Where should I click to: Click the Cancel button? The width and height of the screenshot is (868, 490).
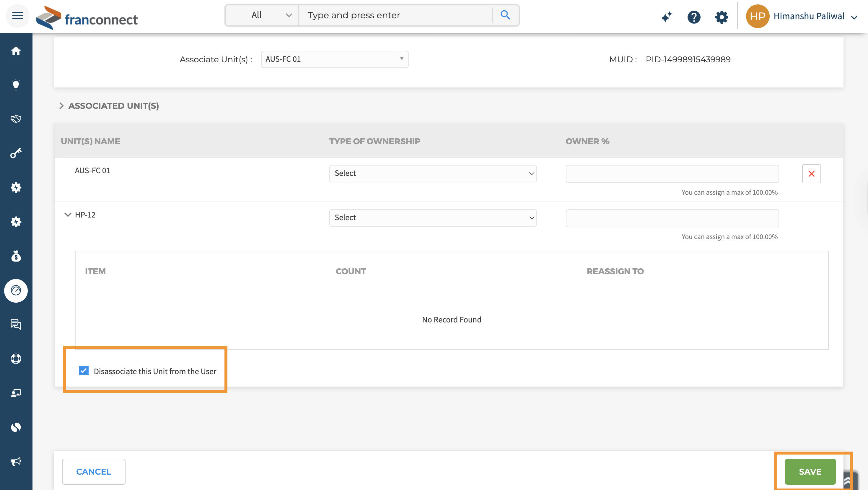pyautogui.click(x=94, y=471)
